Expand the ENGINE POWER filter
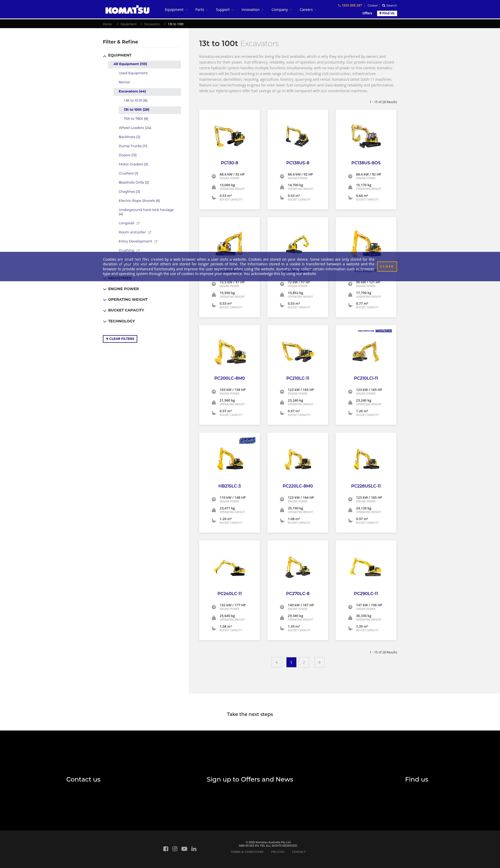Screen dimensions: 500x868 (121, 289)
